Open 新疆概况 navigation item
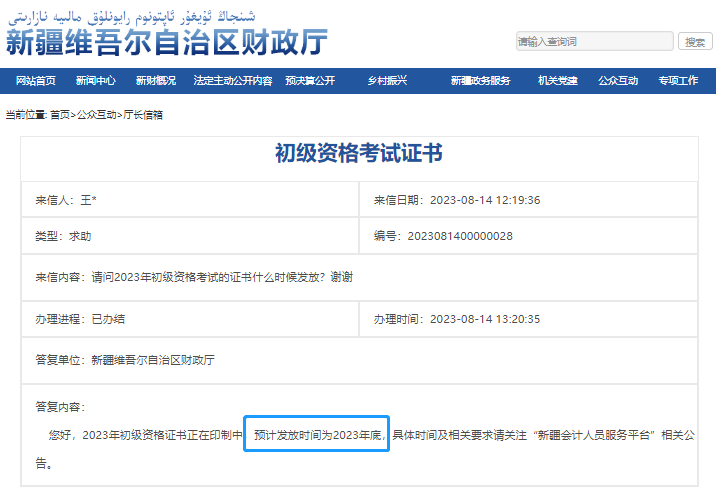The image size is (716, 497). click(156, 81)
